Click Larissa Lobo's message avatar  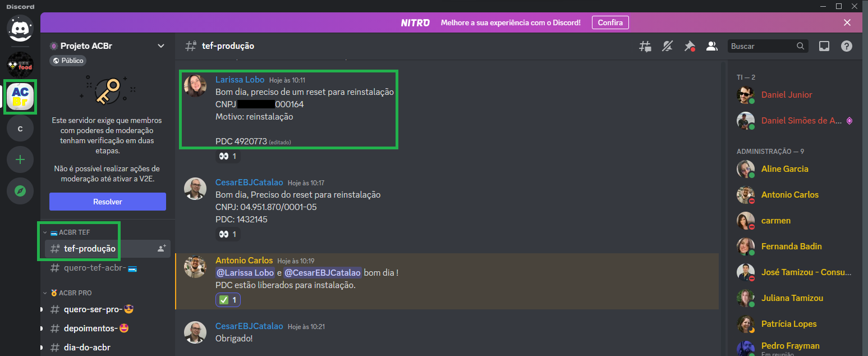pos(195,86)
